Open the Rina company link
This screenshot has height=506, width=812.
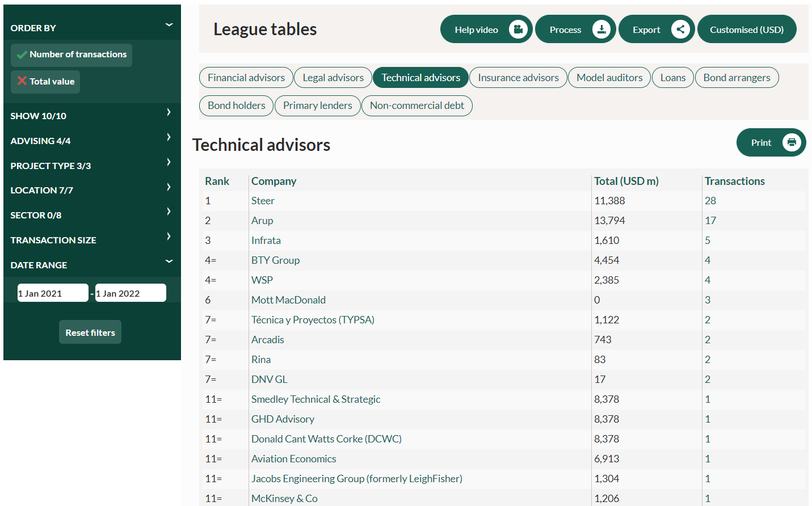tap(261, 360)
